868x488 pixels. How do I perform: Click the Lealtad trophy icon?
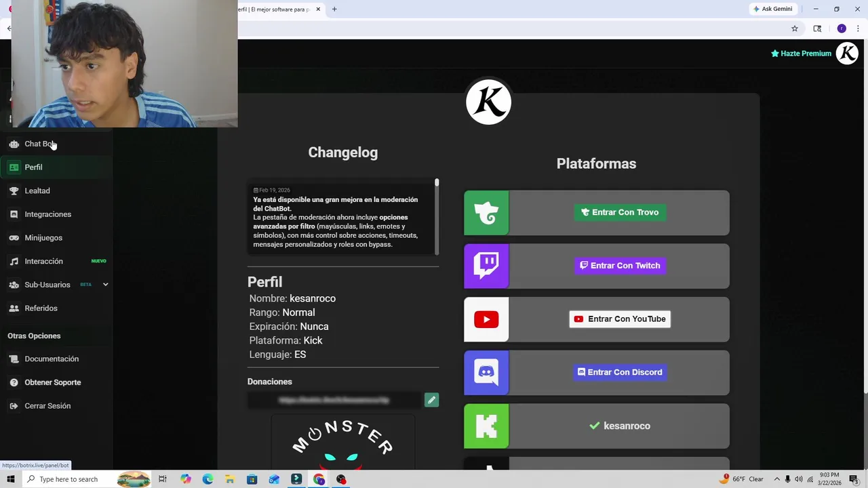(x=14, y=191)
